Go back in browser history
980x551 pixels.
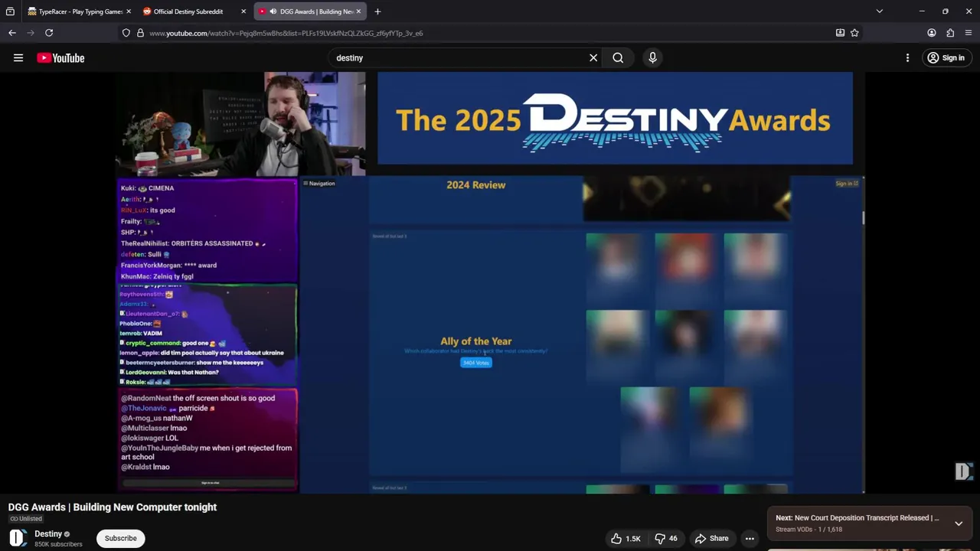pos(12,33)
